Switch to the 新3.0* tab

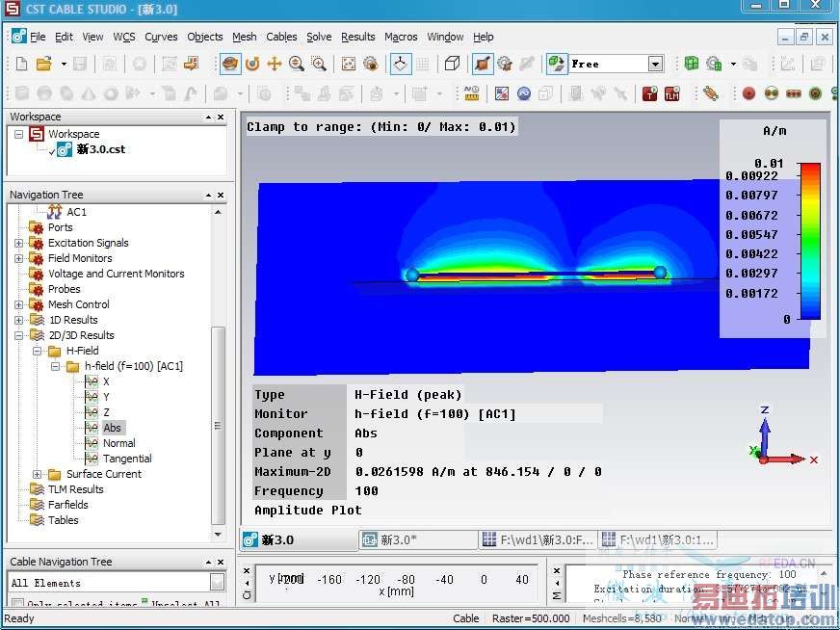(x=398, y=540)
